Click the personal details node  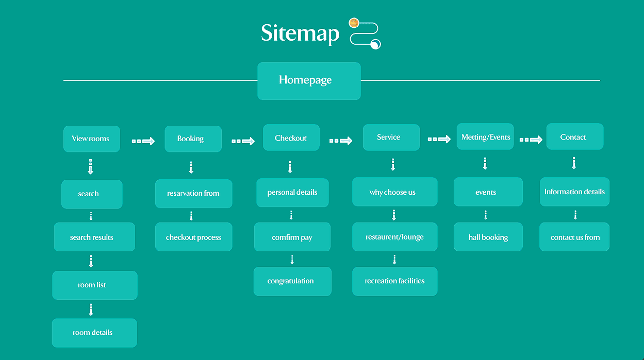coord(292,193)
